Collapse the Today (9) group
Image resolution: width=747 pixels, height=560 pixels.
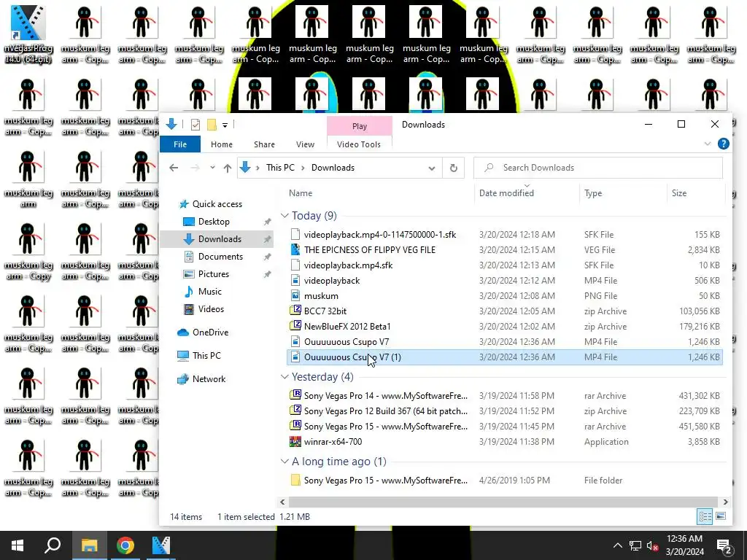[x=285, y=216]
